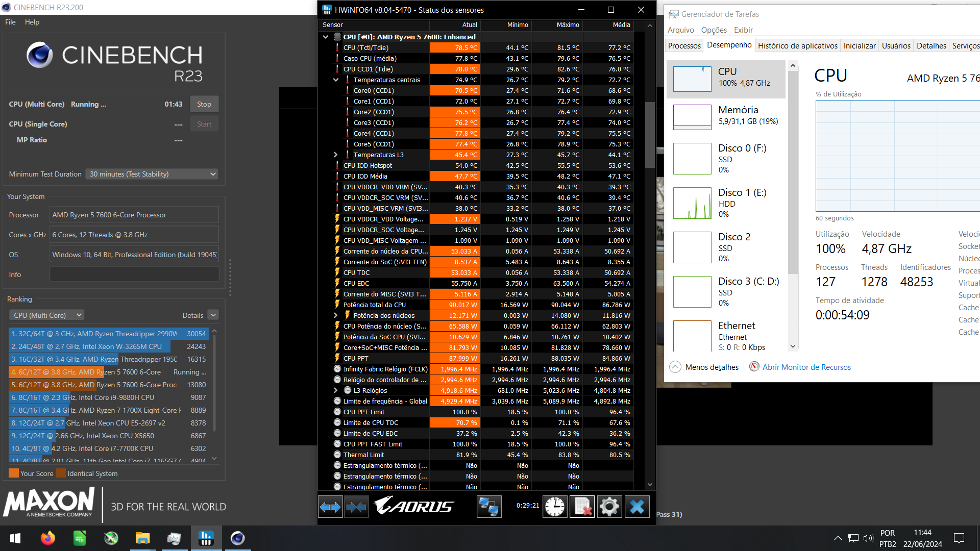980x551 pixels.
Task: Open Windows Start menu
Action: pyautogui.click(x=15, y=538)
